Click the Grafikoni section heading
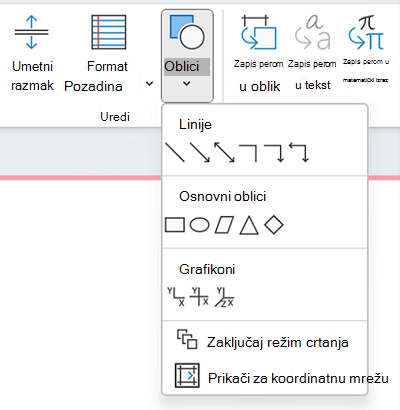 (207, 269)
